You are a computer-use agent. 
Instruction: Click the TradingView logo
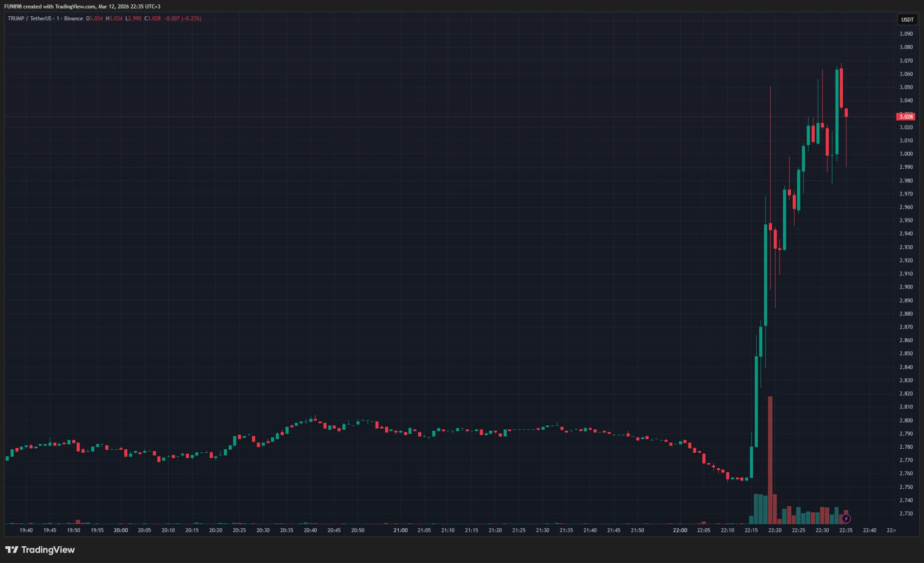[x=40, y=549]
